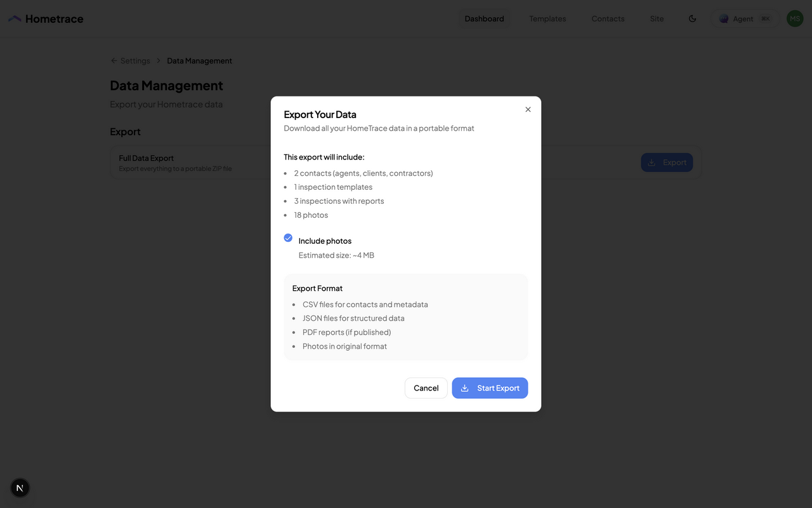Click 'PDF reports (if published)' text
The image size is (812, 508).
[x=346, y=333]
